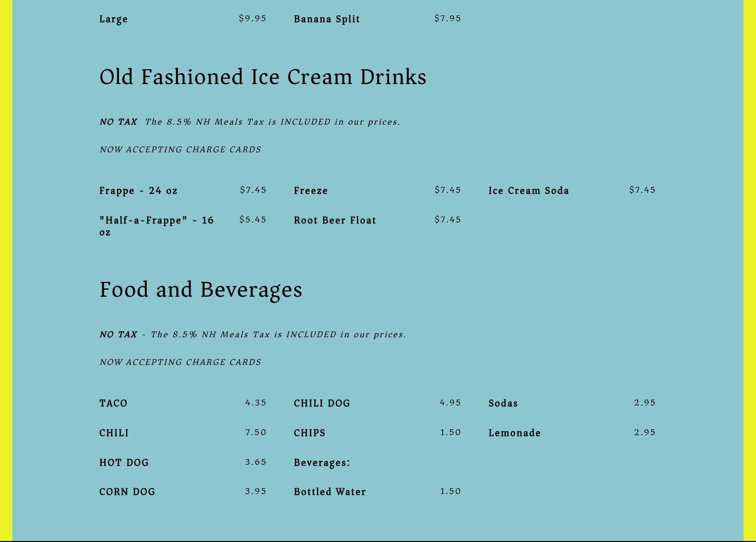Click the TACO menu item
Image resolution: width=756 pixels, height=542 pixels.
[x=114, y=404]
